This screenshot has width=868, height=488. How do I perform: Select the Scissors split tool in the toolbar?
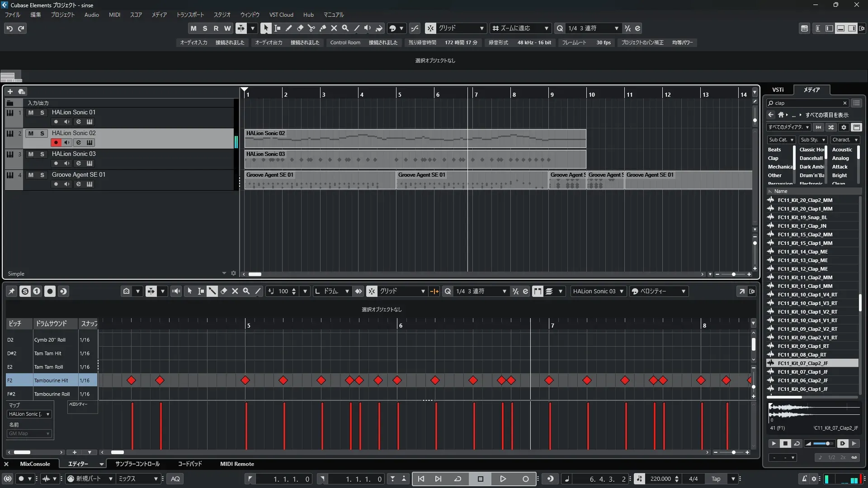(311, 28)
